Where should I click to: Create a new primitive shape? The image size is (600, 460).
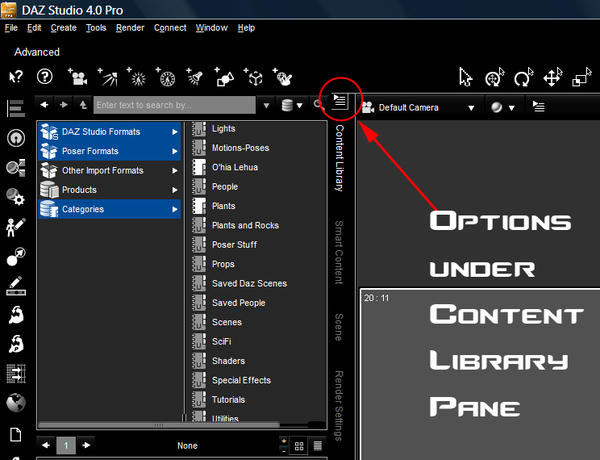point(224,77)
